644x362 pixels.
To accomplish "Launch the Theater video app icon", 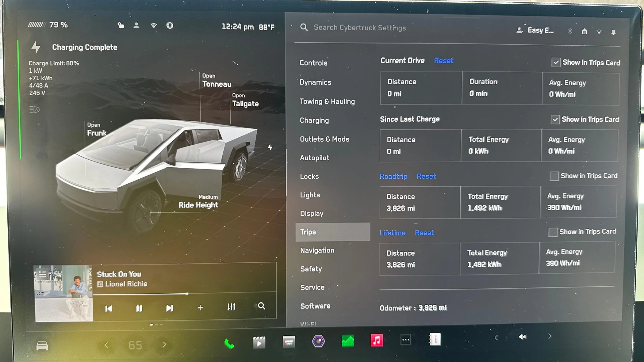I will click(259, 342).
